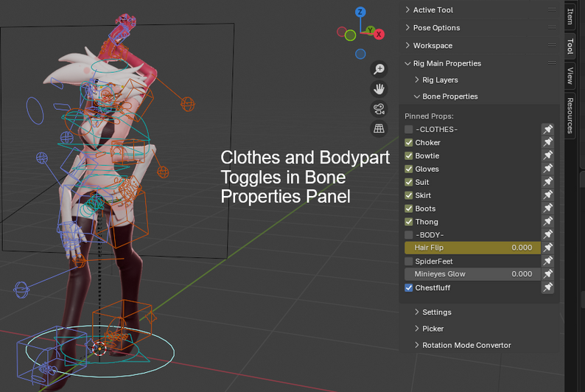Unpin the Hair Flip property pin
Image resolution: width=585 pixels, height=392 pixels.
pyautogui.click(x=547, y=248)
